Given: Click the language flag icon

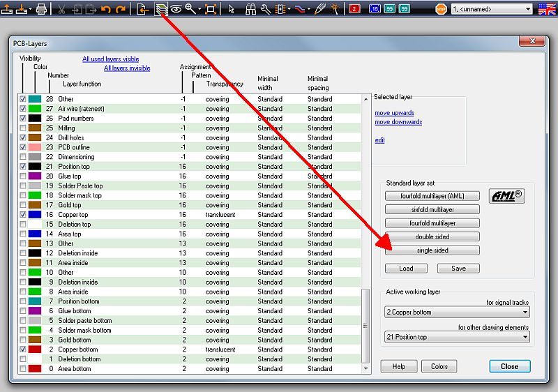Looking at the screenshot, I should [x=548, y=9].
